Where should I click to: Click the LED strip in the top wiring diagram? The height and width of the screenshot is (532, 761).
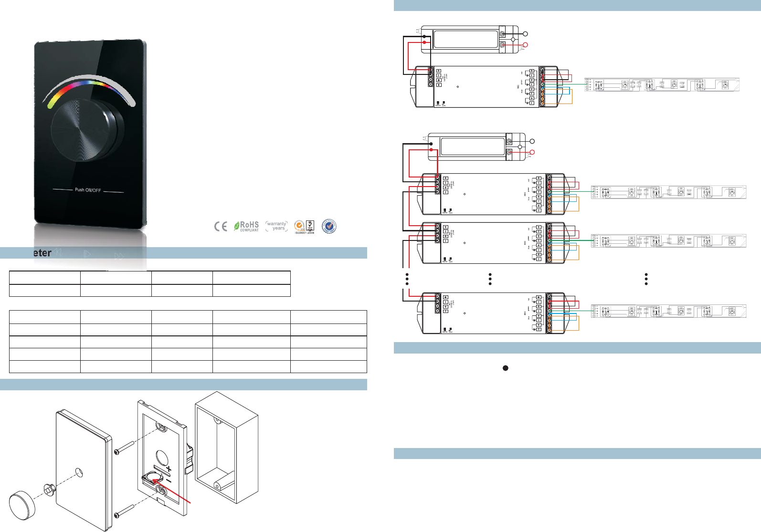pyautogui.click(x=662, y=84)
